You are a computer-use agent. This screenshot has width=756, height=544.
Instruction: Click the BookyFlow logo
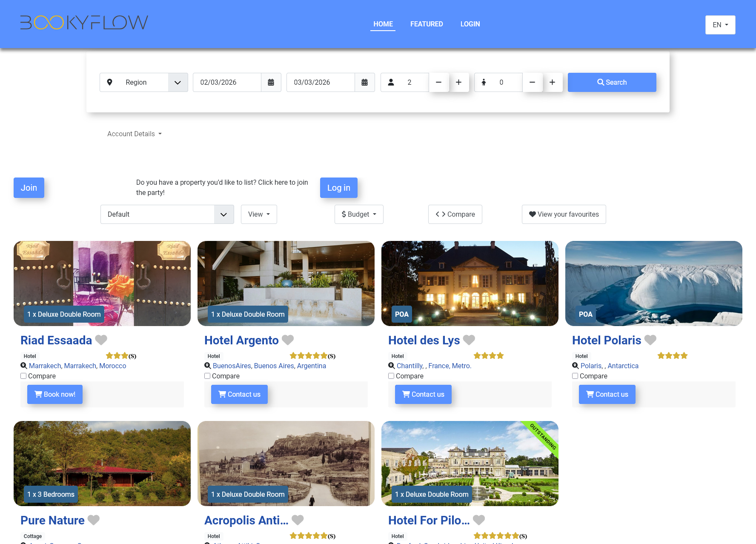(84, 23)
